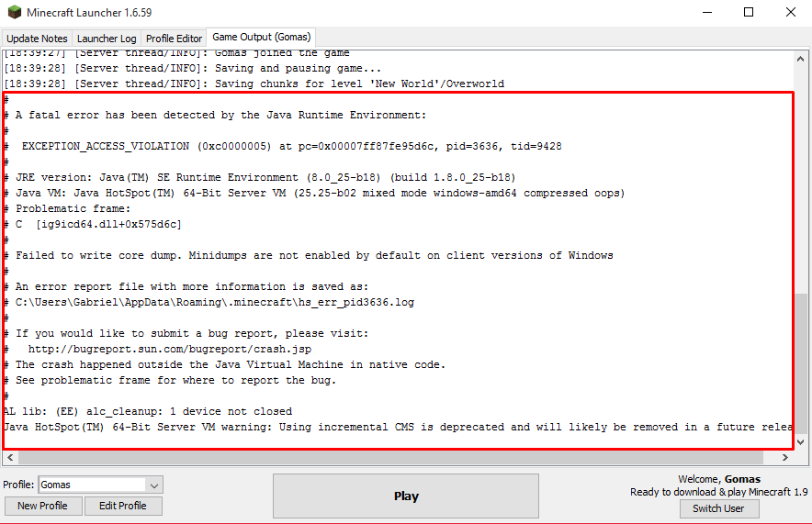The image size is (812, 524).
Task: Click the New Profile button
Action: coord(43,506)
